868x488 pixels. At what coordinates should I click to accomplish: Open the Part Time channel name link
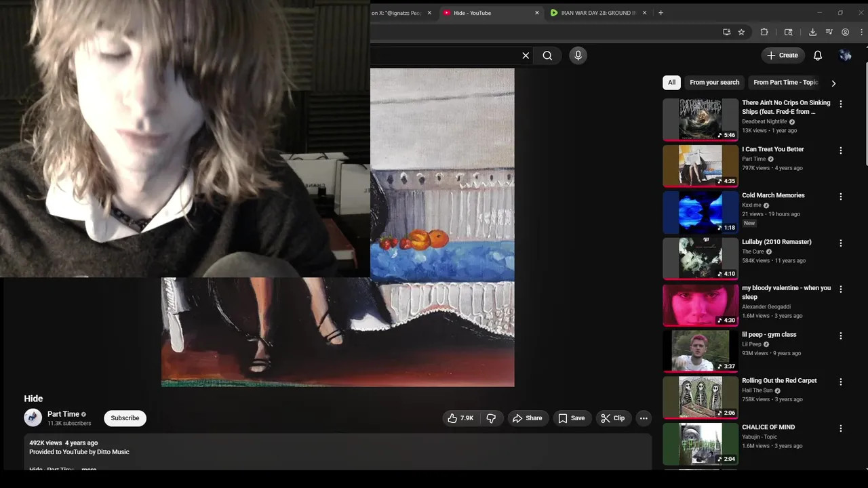(63, 414)
